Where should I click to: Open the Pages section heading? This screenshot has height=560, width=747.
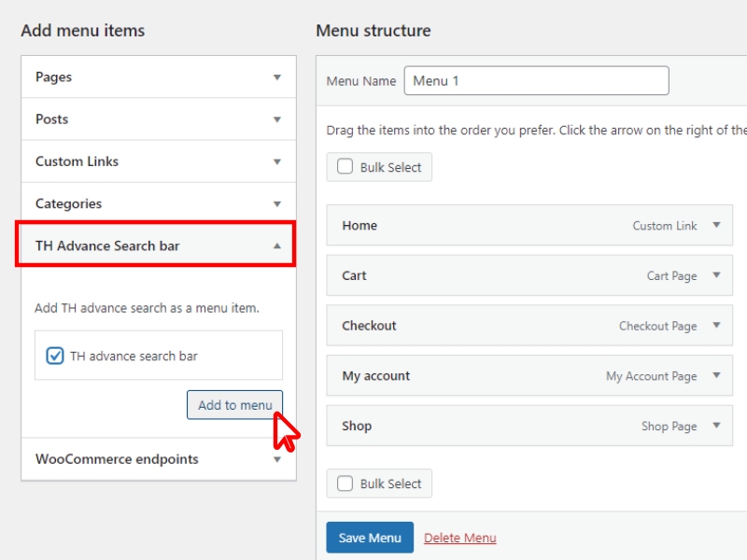coord(54,77)
